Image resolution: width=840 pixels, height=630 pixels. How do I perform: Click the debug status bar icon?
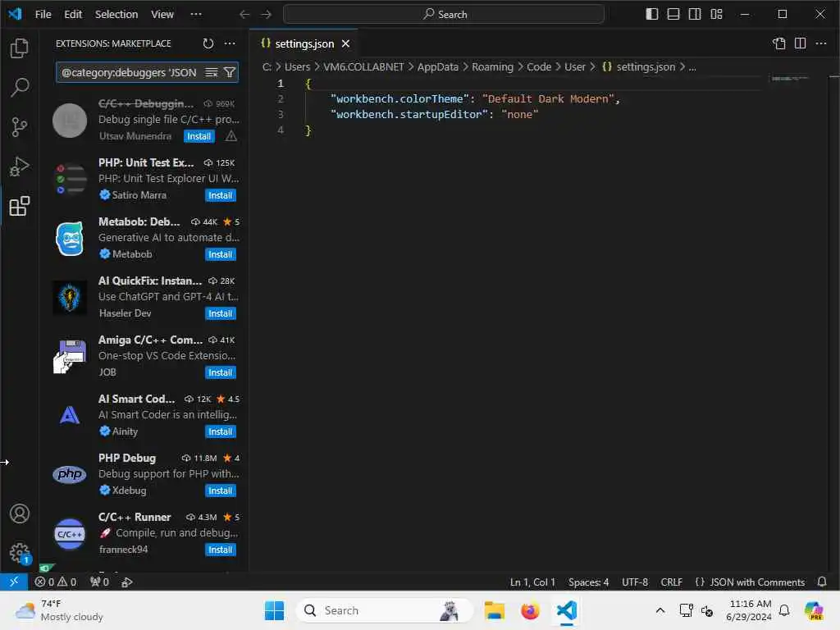click(127, 582)
